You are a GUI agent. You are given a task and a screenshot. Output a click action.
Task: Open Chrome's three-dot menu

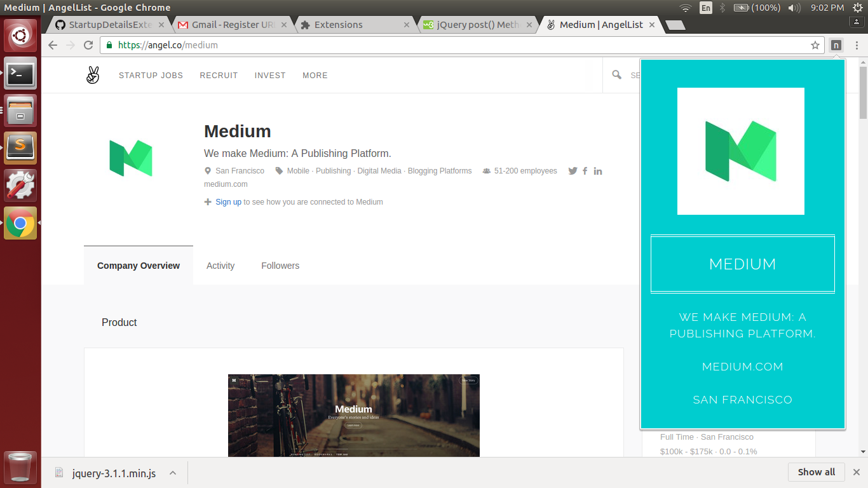[857, 45]
